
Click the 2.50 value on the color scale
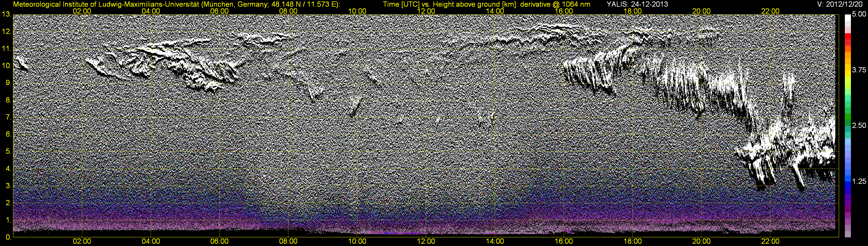pos(859,125)
